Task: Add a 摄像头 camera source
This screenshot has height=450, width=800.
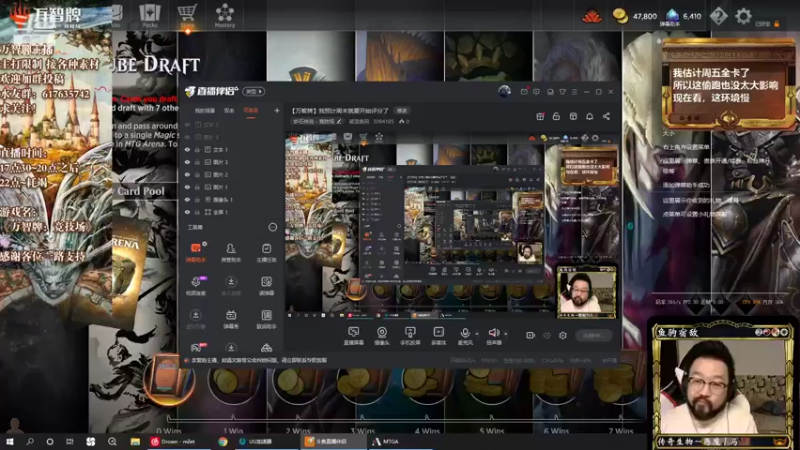Action: pyautogui.click(x=382, y=336)
